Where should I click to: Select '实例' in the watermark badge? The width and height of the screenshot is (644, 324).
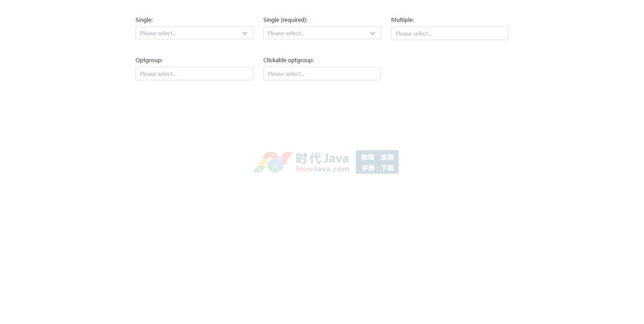(387, 157)
